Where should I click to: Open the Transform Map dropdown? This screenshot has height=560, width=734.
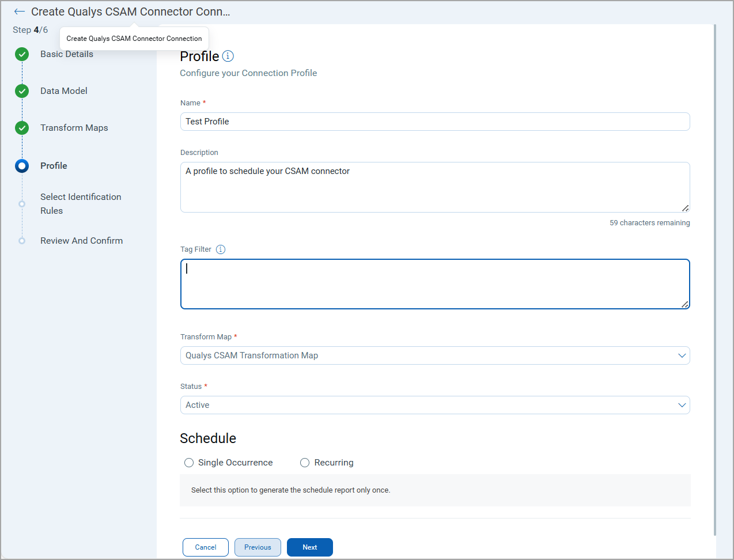(x=434, y=355)
